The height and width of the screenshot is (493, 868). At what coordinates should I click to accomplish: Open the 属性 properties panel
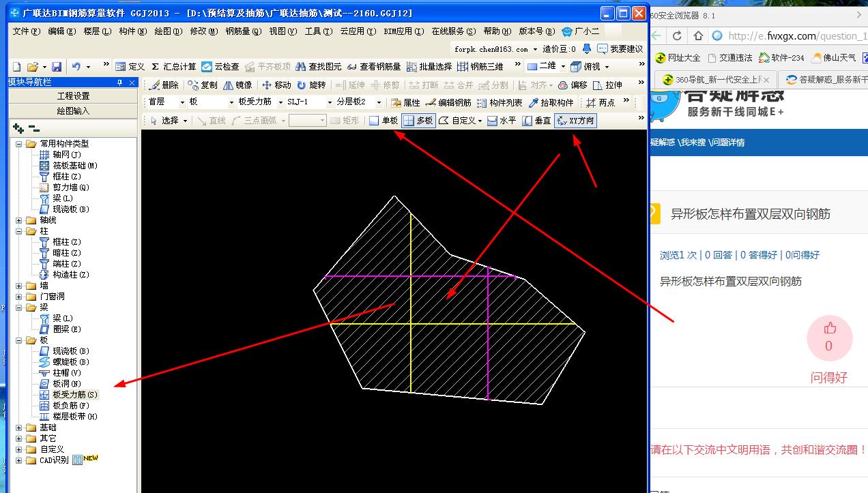point(405,102)
